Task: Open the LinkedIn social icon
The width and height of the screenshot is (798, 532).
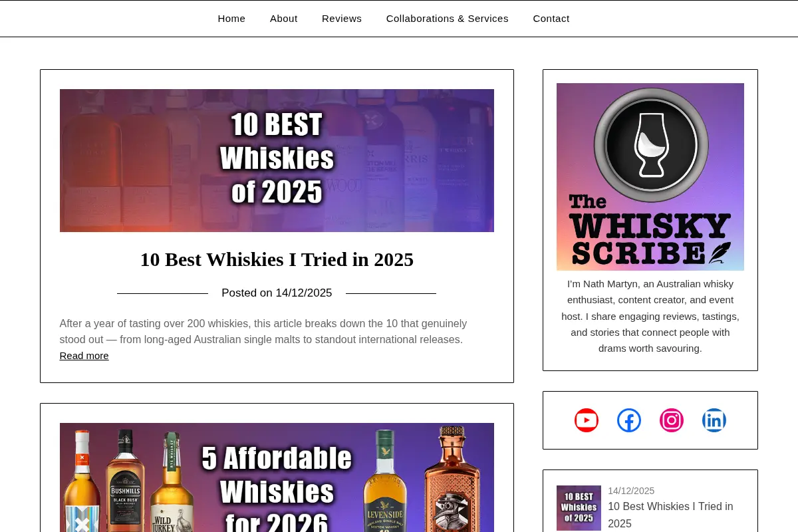Action: tap(714, 420)
